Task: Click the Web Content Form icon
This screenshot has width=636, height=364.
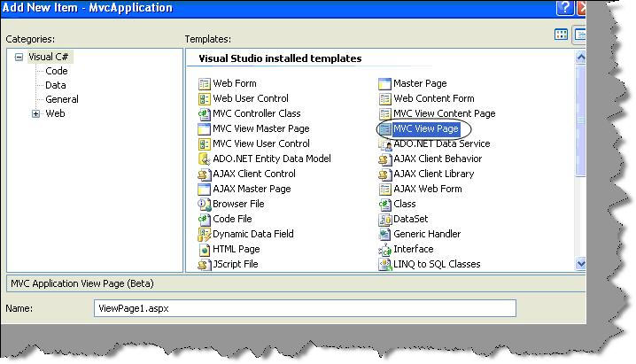Action: pyautogui.click(x=384, y=99)
